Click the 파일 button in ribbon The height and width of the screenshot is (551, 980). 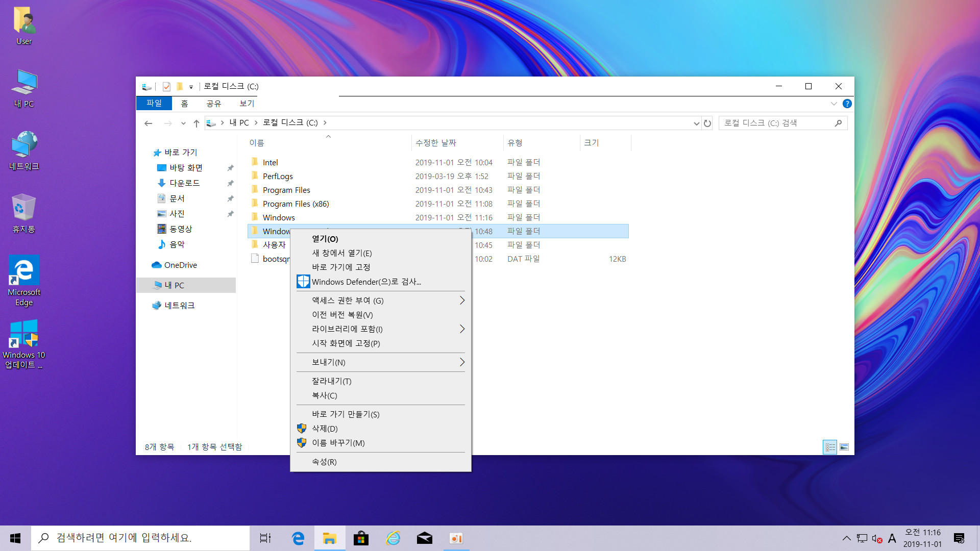(154, 104)
